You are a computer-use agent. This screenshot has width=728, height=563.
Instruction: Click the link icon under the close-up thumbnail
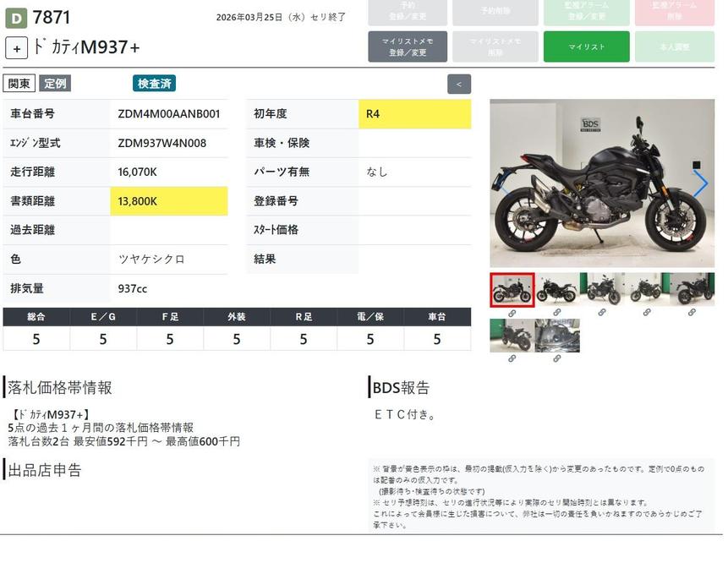click(557, 358)
